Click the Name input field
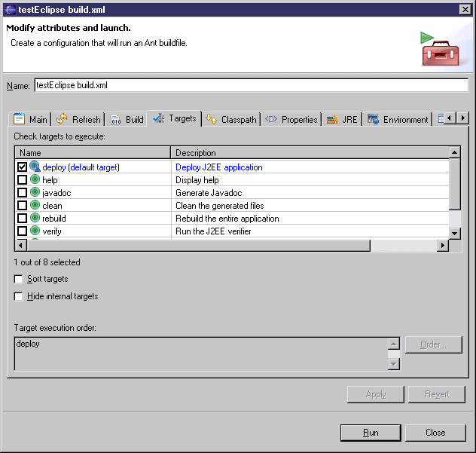 [x=251, y=86]
